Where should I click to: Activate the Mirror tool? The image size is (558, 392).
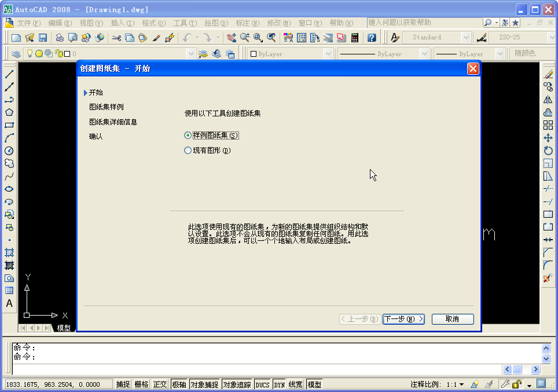(x=548, y=99)
